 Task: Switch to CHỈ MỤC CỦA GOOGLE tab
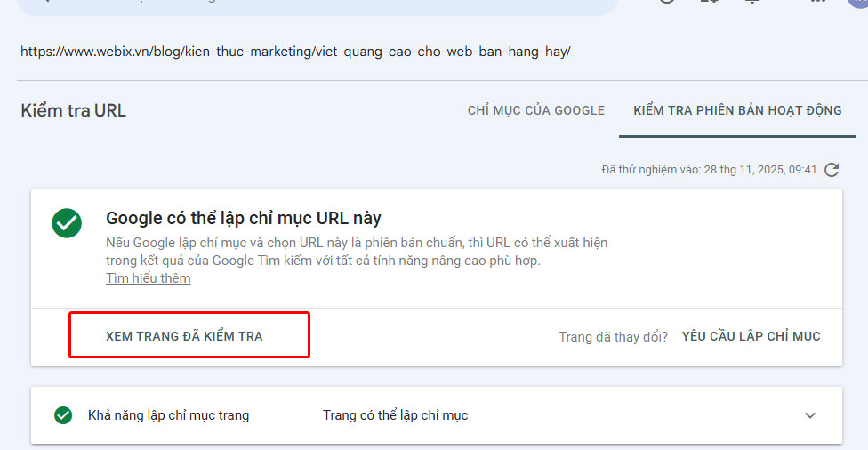click(x=536, y=110)
